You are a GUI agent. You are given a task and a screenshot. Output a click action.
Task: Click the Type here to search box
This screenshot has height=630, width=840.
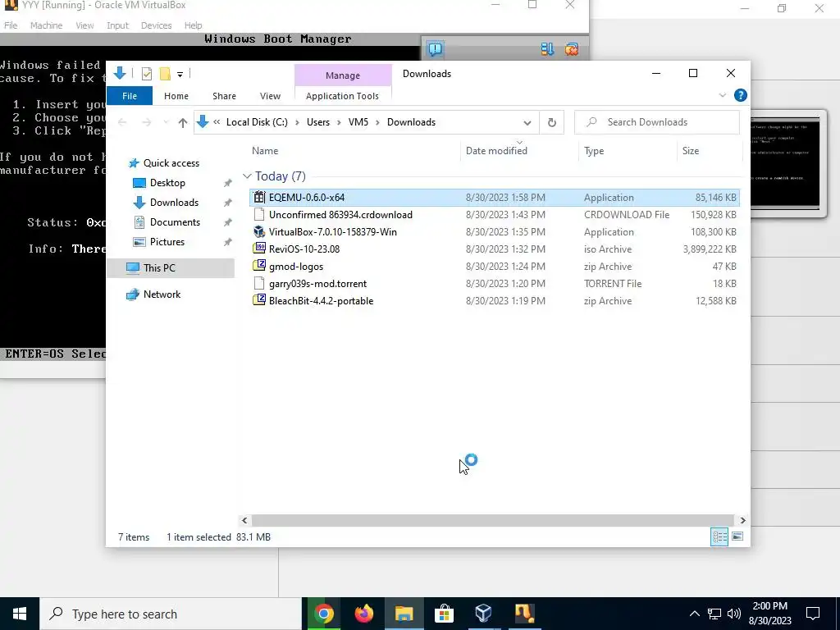[x=171, y=614]
